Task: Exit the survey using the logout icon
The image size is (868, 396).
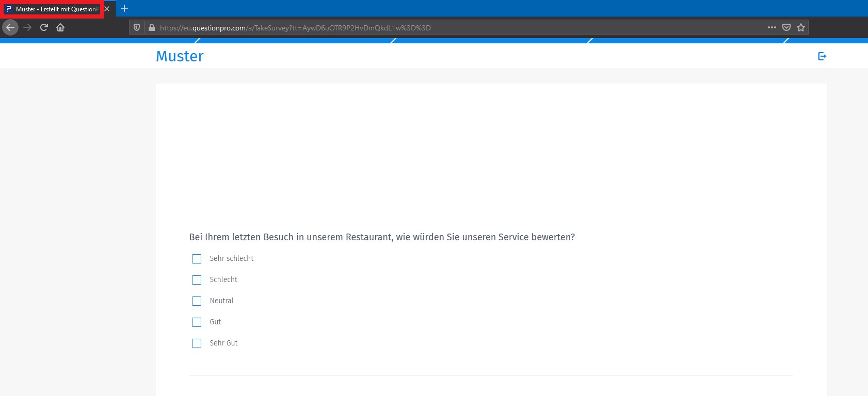Action: [x=822, y=56]
